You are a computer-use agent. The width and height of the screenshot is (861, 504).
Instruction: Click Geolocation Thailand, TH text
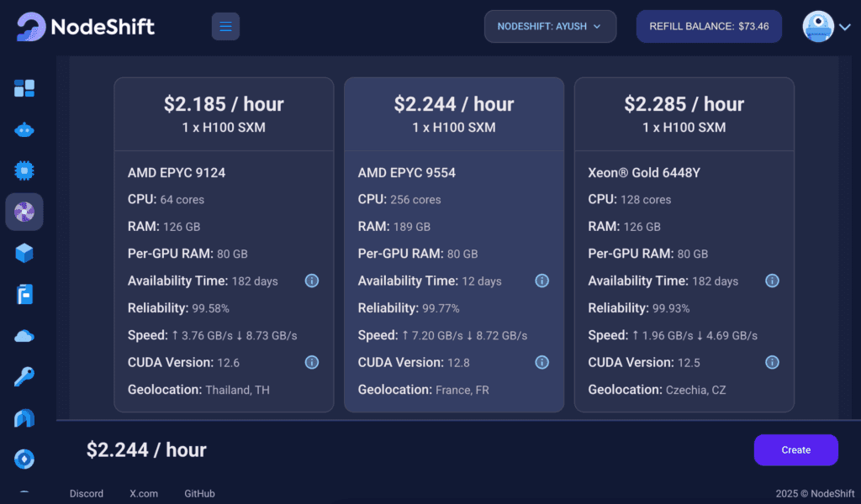coord(198,390)
